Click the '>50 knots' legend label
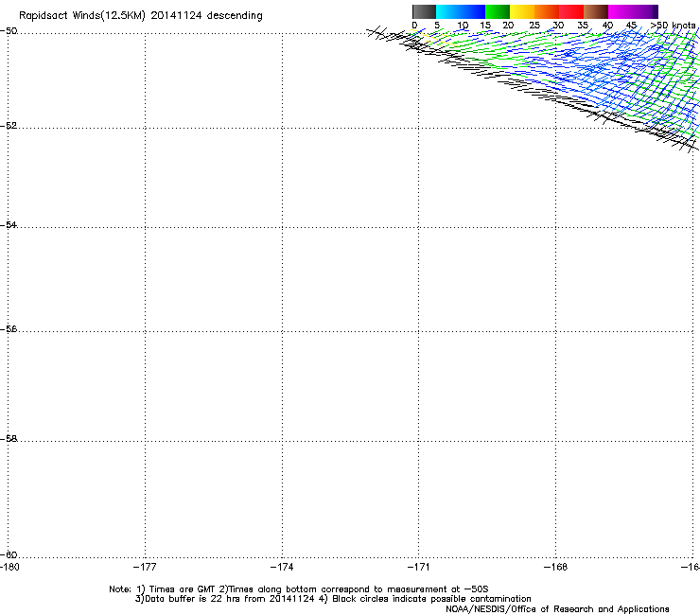 [674, 26]
